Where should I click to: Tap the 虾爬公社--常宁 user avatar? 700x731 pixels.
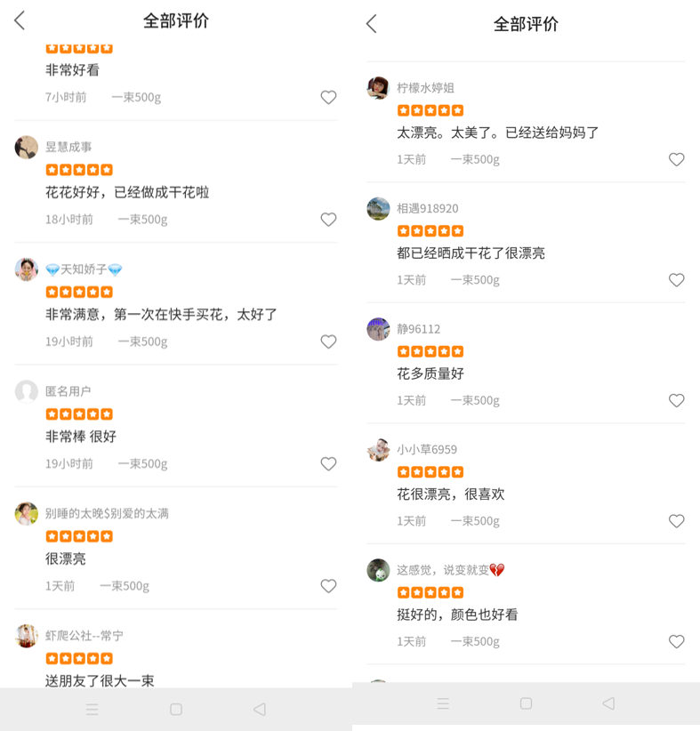27,636
